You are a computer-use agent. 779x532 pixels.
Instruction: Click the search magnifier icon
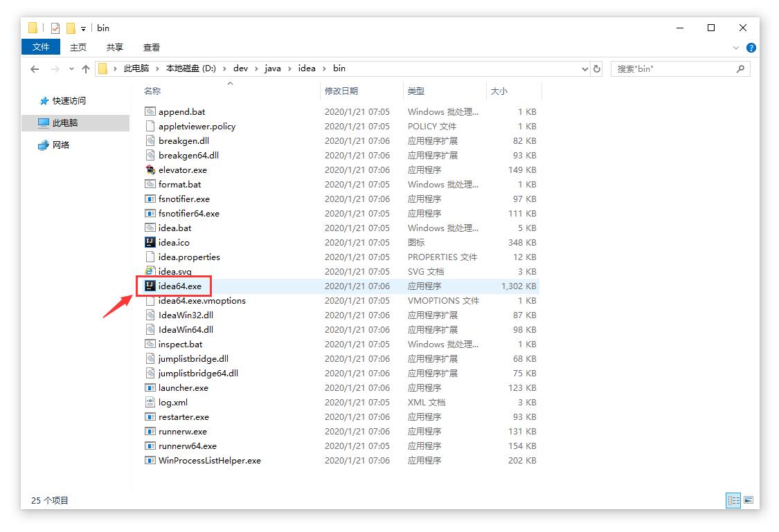tap(740, 69)
